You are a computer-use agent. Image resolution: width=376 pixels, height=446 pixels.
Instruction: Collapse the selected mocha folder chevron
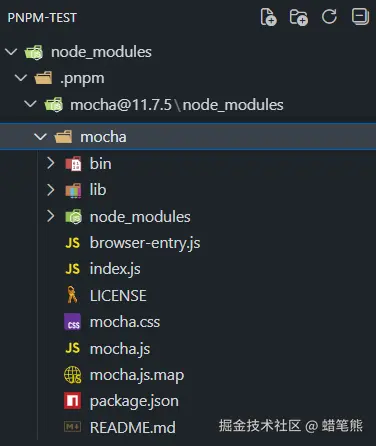tap(40, 137)
